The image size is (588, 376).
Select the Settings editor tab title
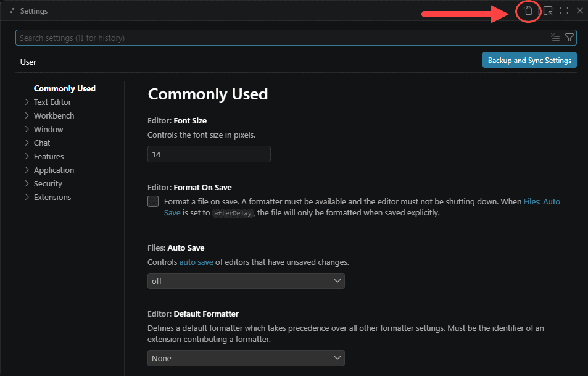click(34, 11)
